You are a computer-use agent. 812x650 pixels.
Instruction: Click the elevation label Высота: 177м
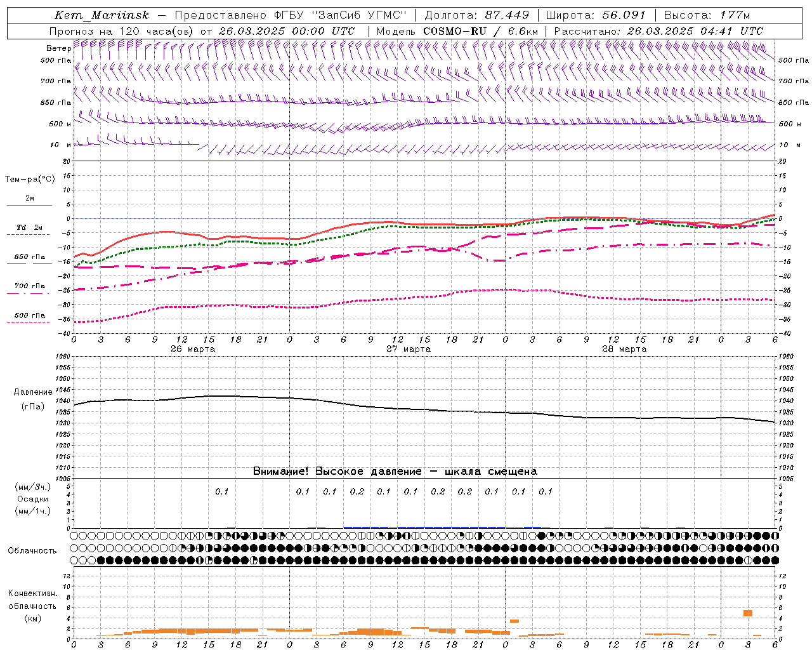coord(707,15)
